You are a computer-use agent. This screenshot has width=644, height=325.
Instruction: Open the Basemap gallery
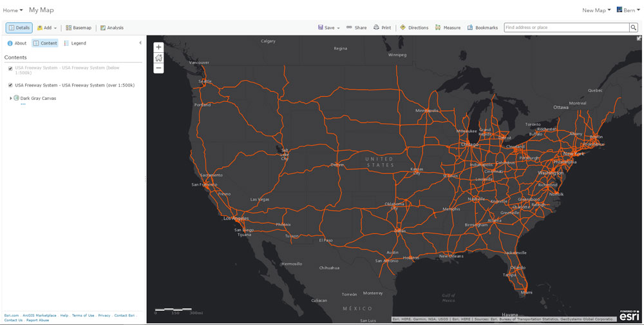coord(79,28)
